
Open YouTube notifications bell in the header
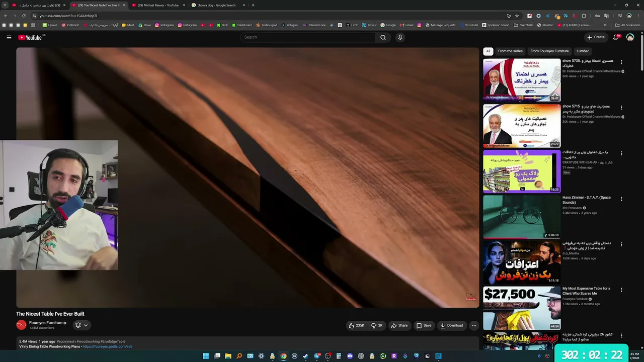(x=616, y=37)
